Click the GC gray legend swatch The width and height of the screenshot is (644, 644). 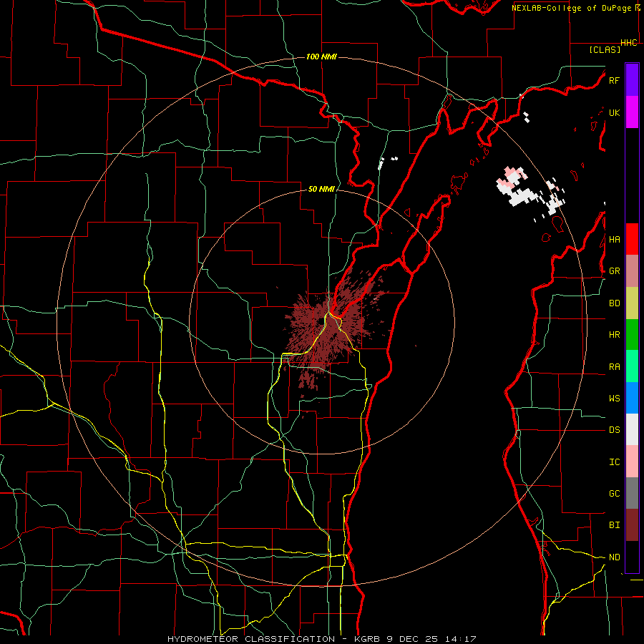[x=632, y=493]
